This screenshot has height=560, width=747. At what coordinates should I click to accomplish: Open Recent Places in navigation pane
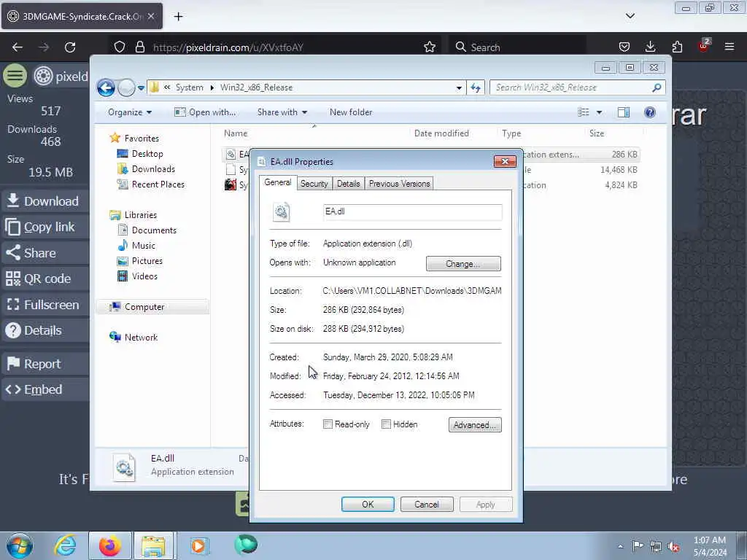(158, 184)
